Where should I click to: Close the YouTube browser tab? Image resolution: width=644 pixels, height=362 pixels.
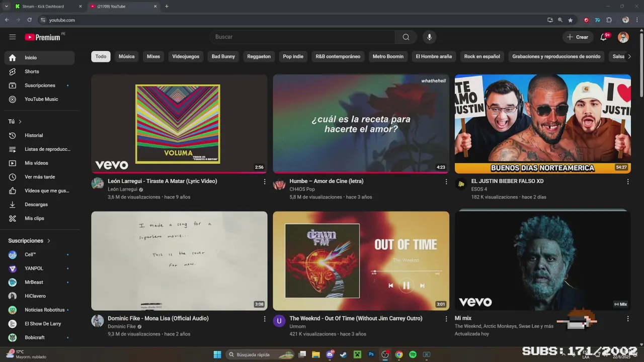155,7
